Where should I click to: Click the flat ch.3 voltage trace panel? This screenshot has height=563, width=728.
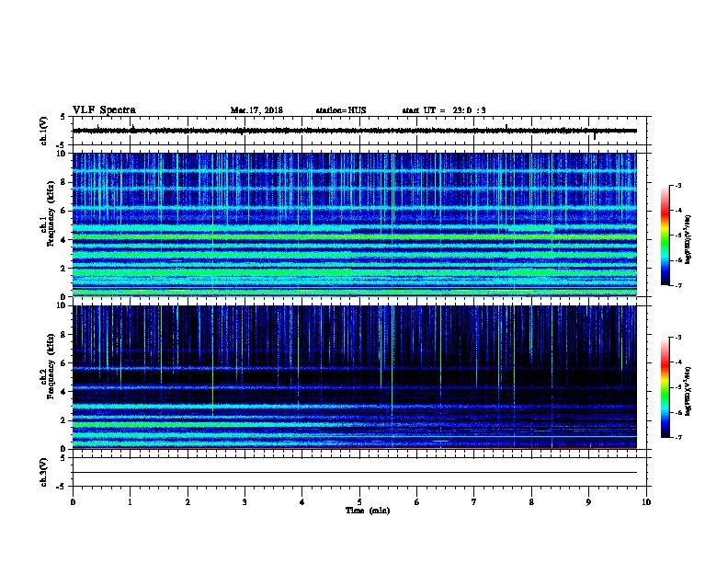coord(359,472)
